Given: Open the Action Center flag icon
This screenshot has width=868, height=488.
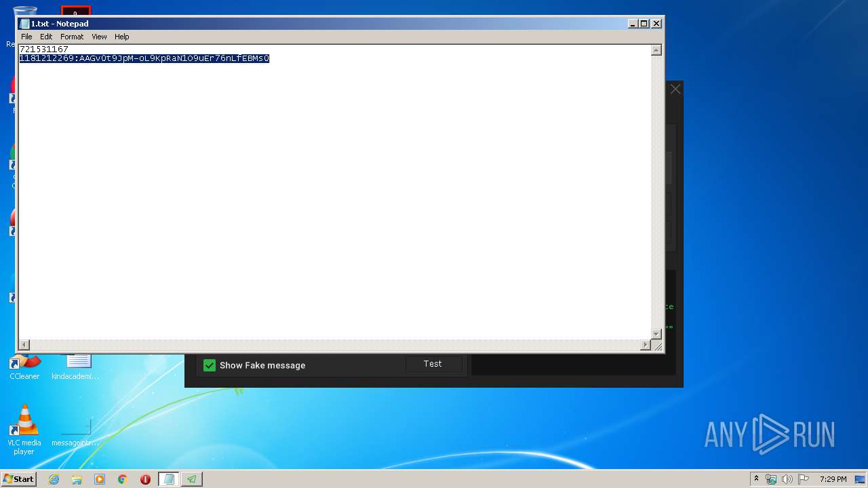Looking at the screenshot, I should 804,479.
